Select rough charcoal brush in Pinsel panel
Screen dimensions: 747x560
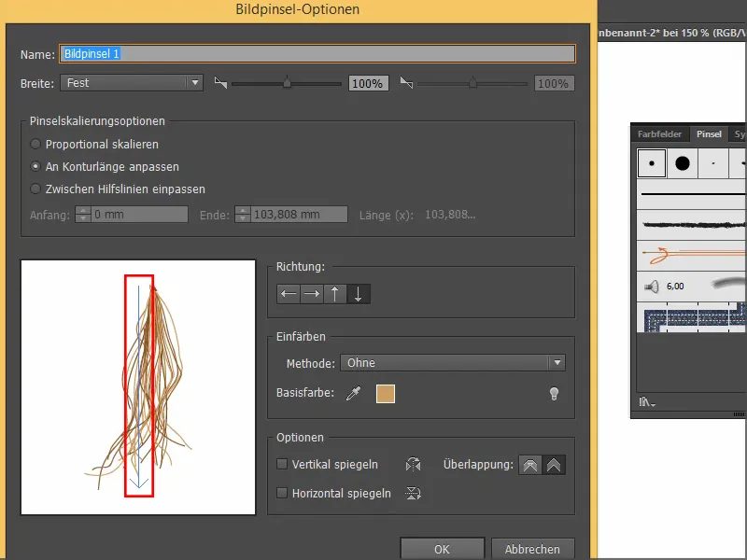pos(692,225)
